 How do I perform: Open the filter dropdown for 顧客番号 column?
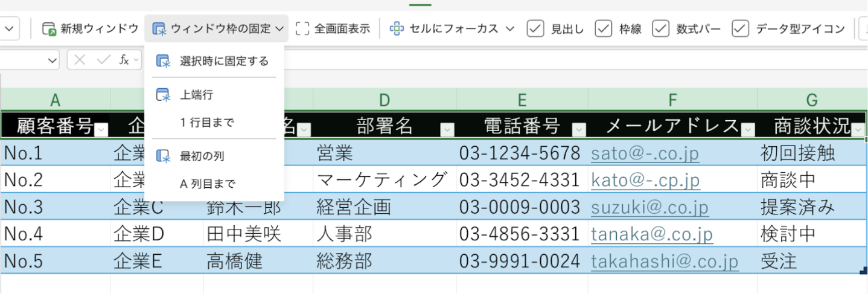101,128
